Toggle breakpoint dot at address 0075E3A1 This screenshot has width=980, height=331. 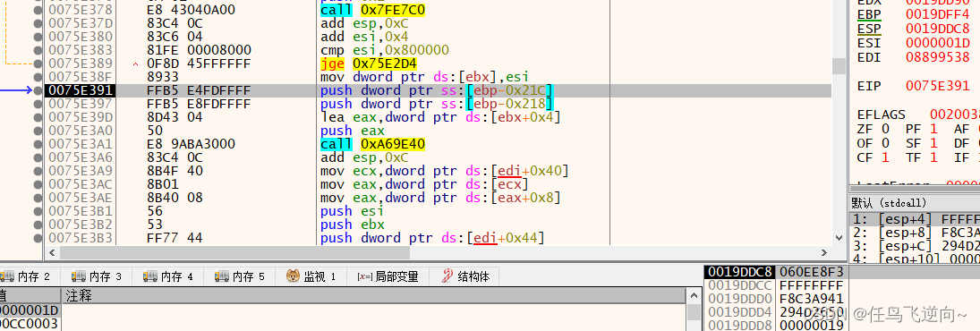pos(39,144)
